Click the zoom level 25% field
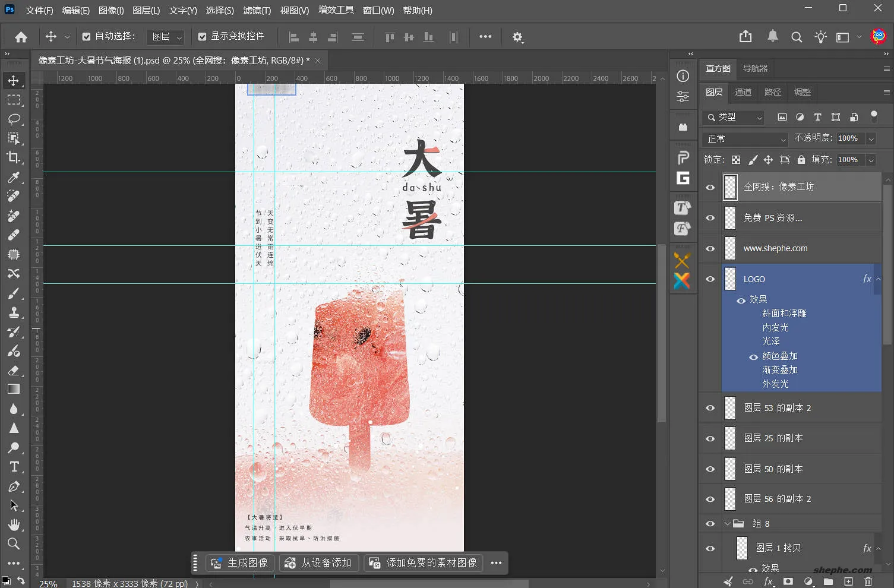 coord(48,584)
